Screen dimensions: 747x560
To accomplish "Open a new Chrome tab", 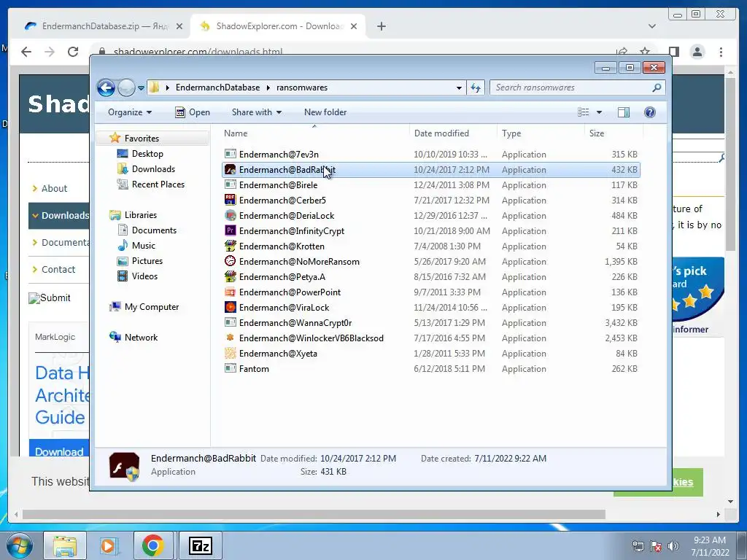I will coord(381,26).
